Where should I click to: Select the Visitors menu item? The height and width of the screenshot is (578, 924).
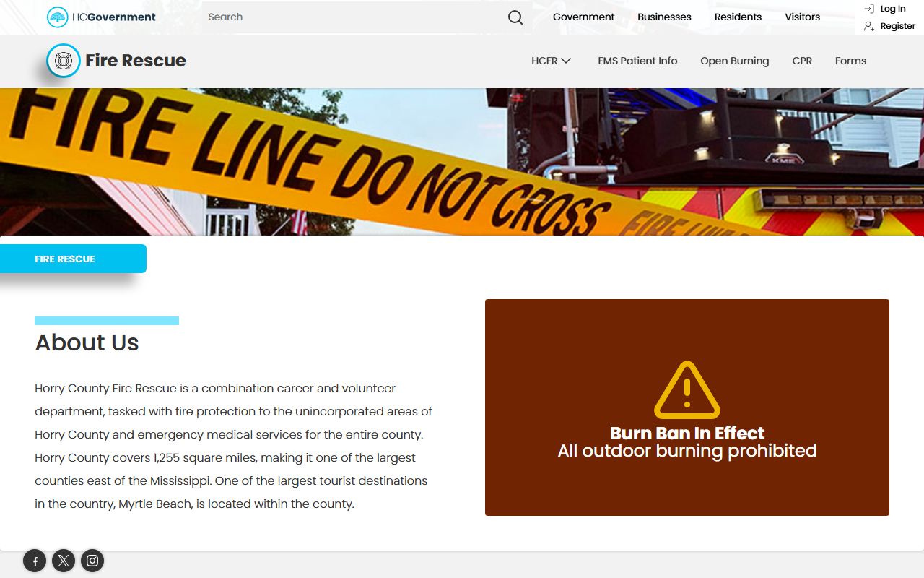(x=802, y=17)
